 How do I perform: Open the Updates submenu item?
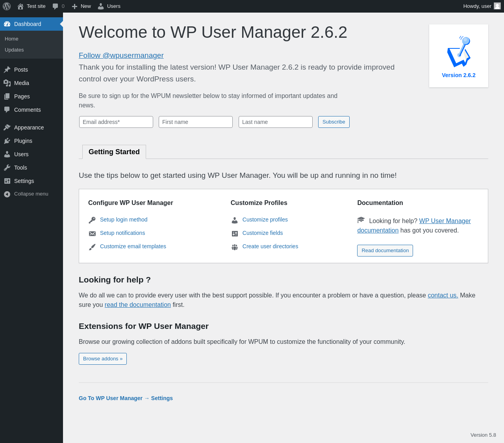point(14,50)
